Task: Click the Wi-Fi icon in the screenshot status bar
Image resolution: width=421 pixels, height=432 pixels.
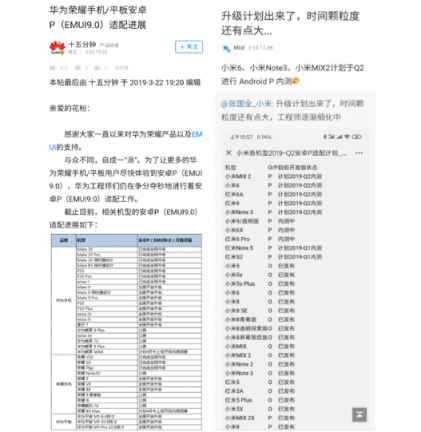Action: [x=347, y=137]
